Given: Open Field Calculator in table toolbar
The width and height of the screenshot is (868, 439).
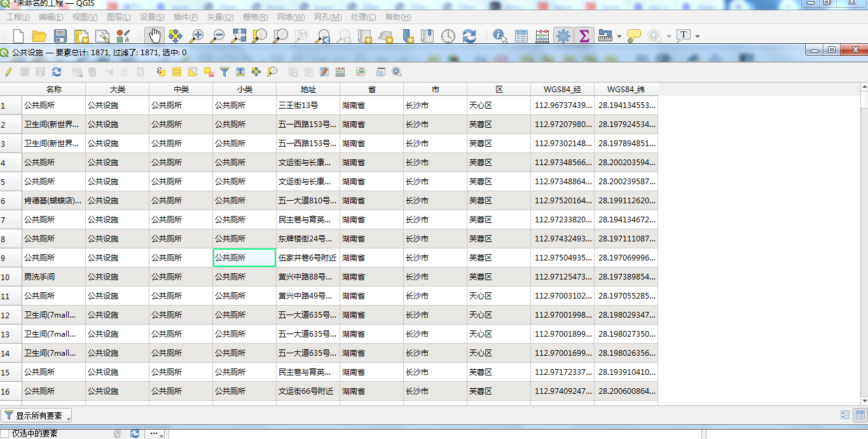Looking at the screenshot, I should pos(340,72).
